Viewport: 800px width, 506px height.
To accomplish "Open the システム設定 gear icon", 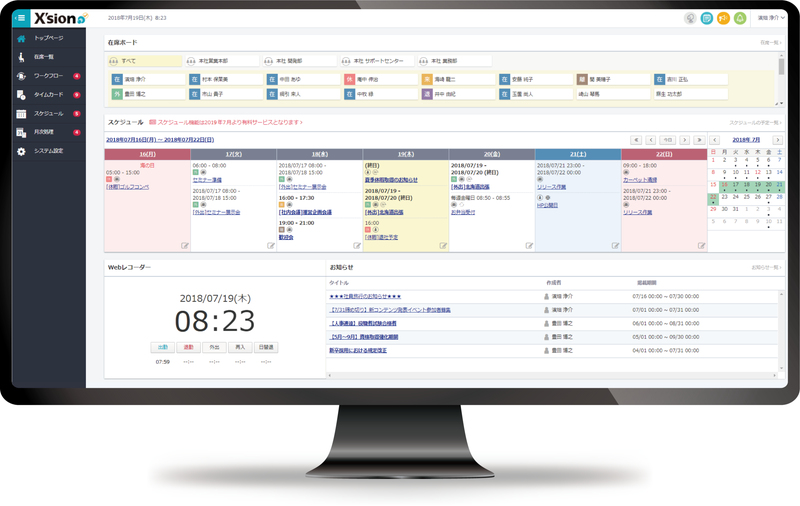I will pyautogui.click(x=21, y=151).
